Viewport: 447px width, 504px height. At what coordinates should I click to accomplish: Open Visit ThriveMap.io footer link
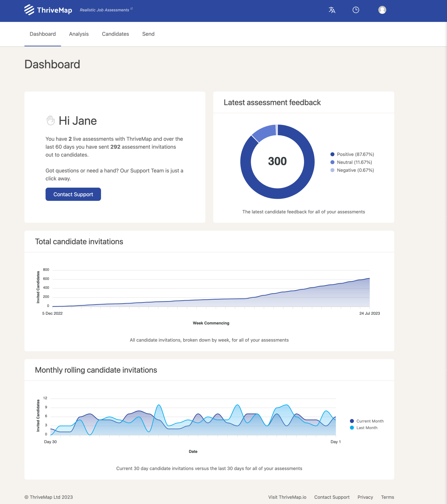[287, 497]
